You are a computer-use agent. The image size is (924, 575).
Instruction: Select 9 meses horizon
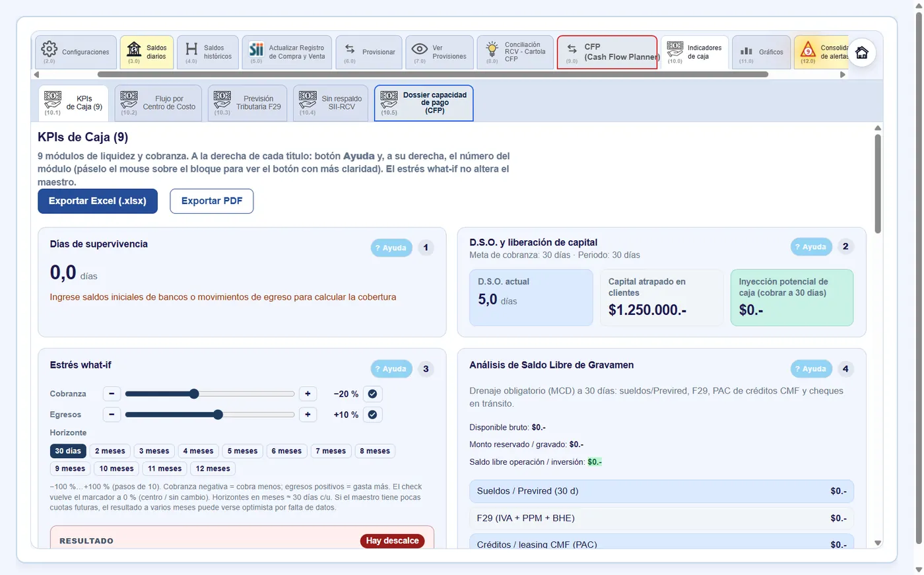point(70,469)
